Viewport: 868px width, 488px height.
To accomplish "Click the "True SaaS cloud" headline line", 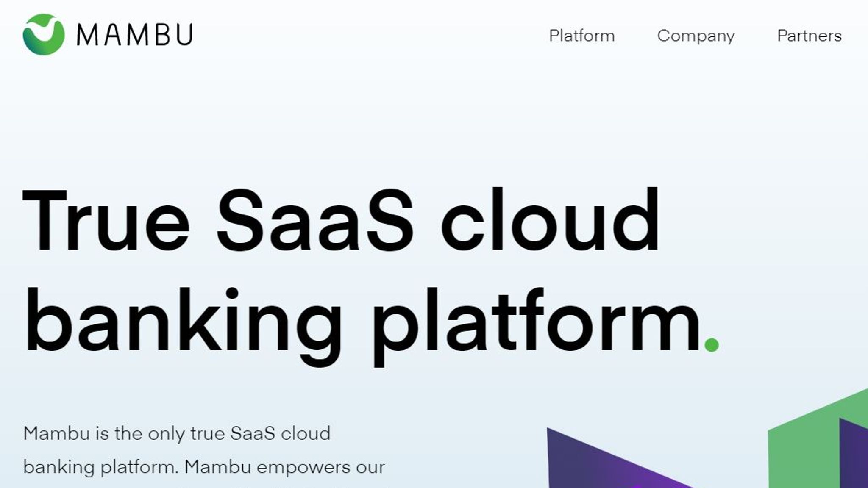I will click(x=341, y=220).
